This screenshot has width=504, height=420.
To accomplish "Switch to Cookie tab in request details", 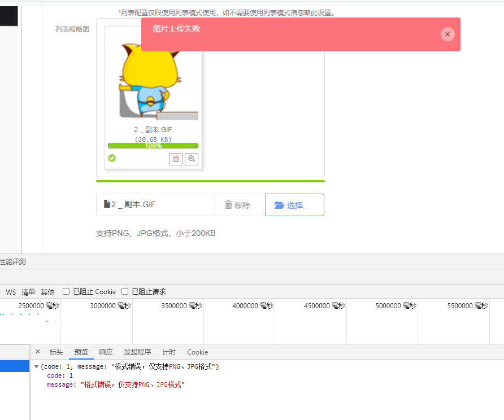I will click(197, 352).
